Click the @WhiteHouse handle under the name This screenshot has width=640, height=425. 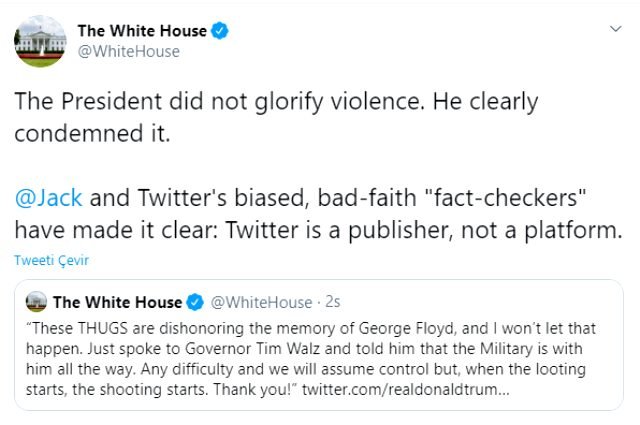(x=128, y=51)
